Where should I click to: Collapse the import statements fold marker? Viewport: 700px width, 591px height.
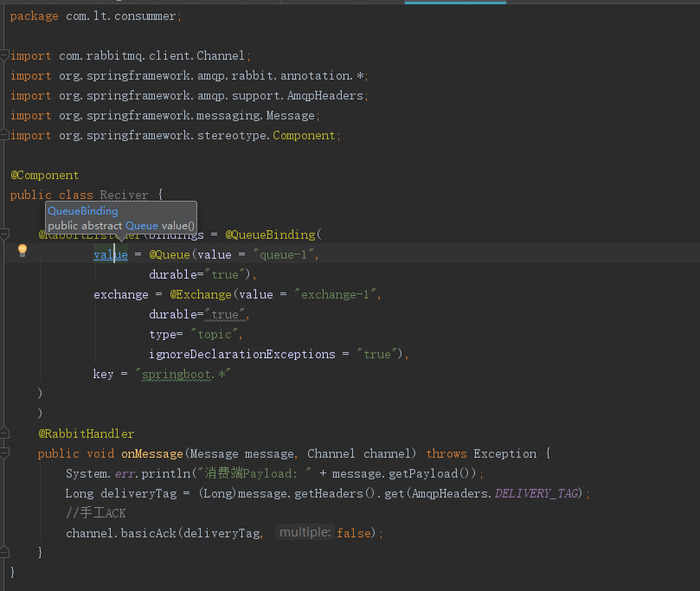5,55
